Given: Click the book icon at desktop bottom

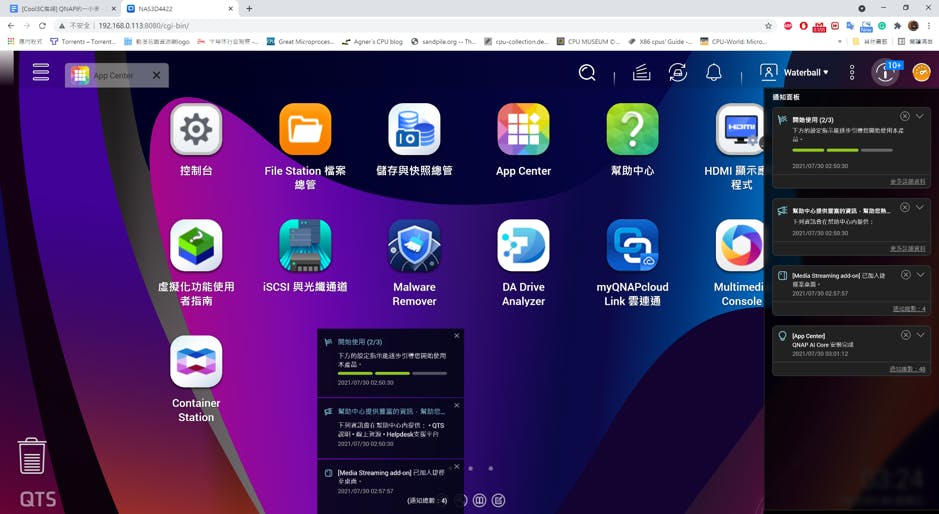Looking at the screenshot, I should [x=479, y=500].
